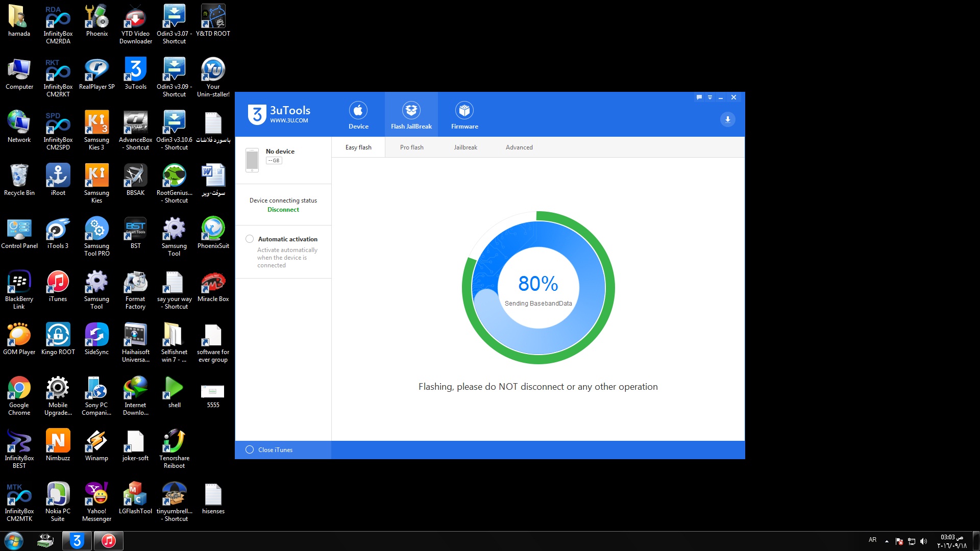The height and width of the screenshot is (551, 980).
Task: Select the Samsung Tool PRO desktop icon
Action: [97, 236]
